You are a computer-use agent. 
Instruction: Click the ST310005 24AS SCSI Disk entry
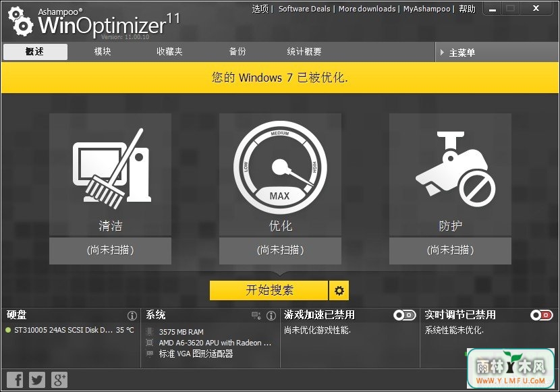(63, 330)
